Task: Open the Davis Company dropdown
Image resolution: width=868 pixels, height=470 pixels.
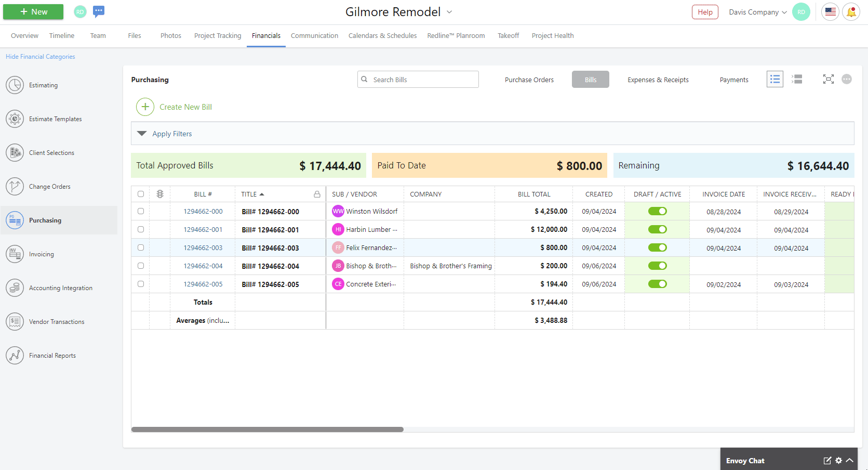Action: click(757, 12)
